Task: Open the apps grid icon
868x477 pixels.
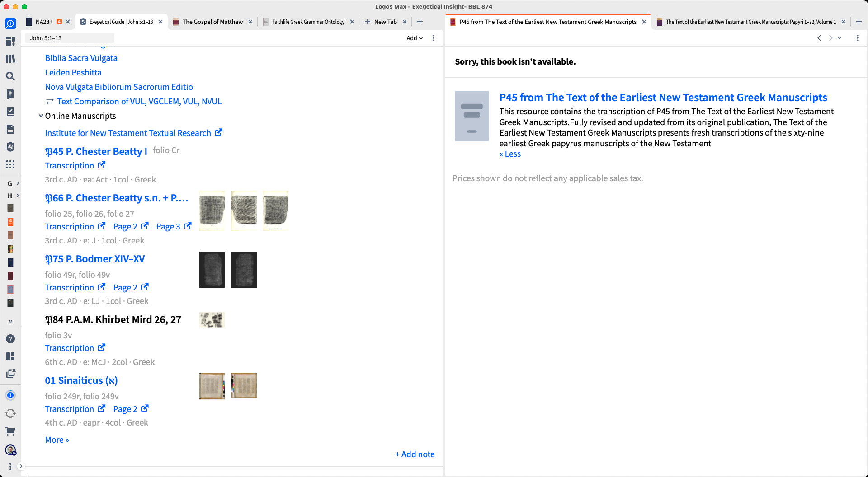Action: tap(10, 164)
